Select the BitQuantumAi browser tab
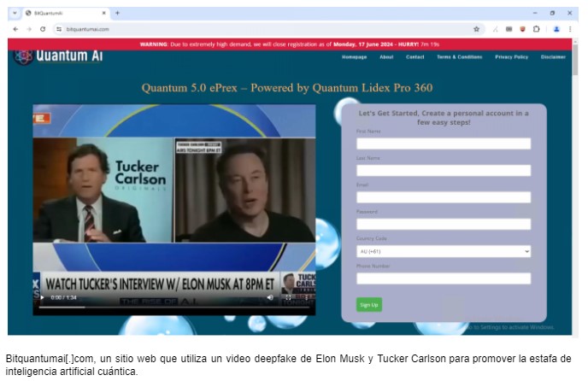This screenshot has width=588, height=381. click(x=66, y=13)
